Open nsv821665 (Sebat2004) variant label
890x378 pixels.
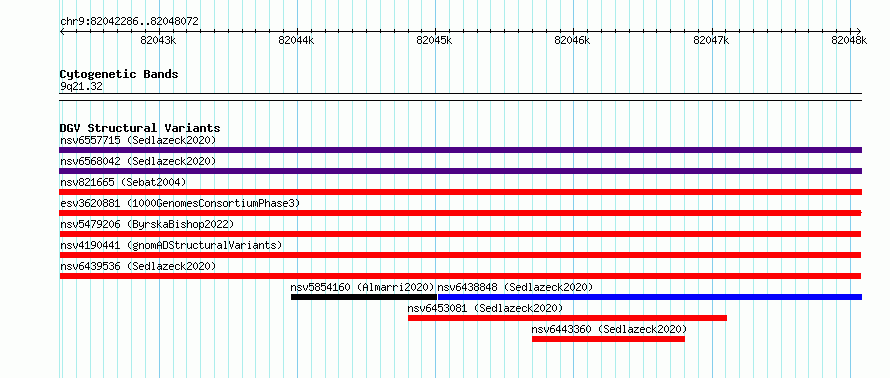123,182
